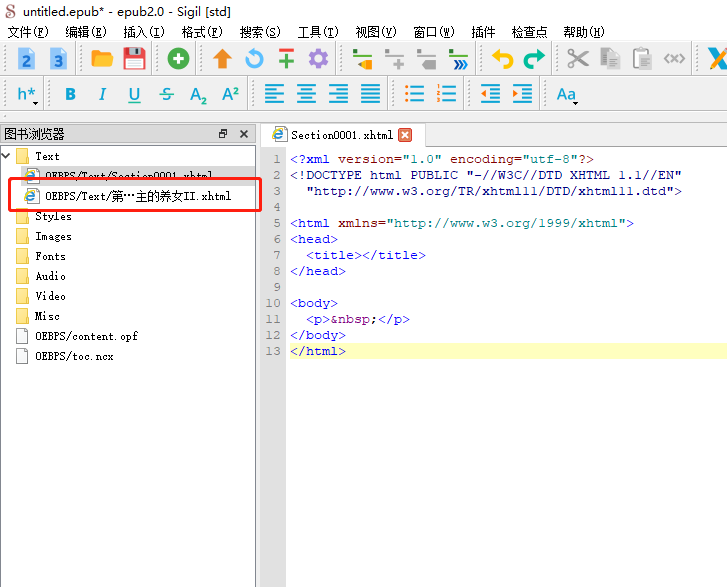Click the double-chevron blue lines icon
This screenshot has width=727, height=587.
pyautogui.click(x=459, y=59)
